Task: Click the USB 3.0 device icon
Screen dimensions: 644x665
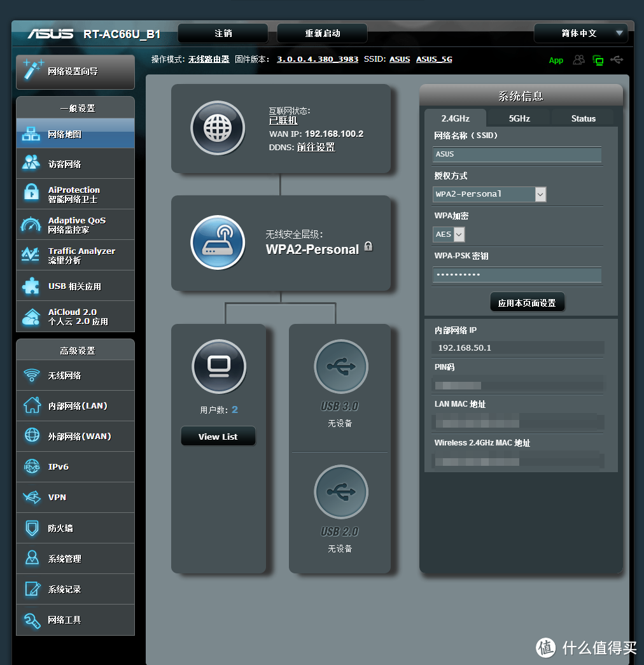Action: tap(340, 367)
